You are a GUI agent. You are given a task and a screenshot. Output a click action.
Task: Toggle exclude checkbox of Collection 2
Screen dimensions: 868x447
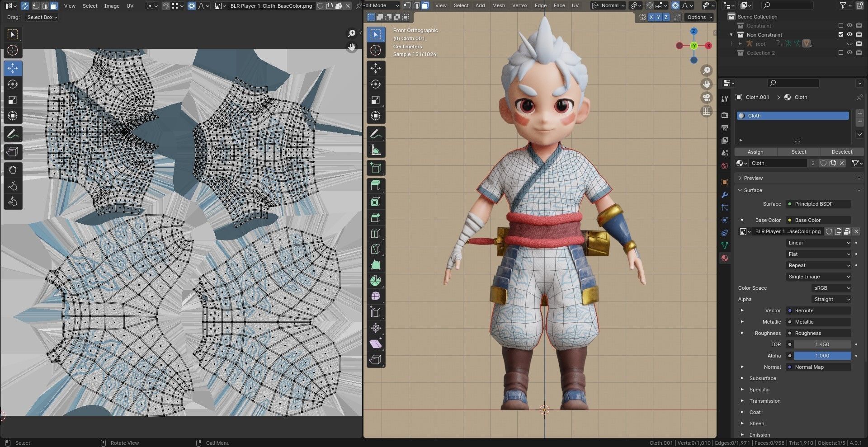click(x=841, y=53)
